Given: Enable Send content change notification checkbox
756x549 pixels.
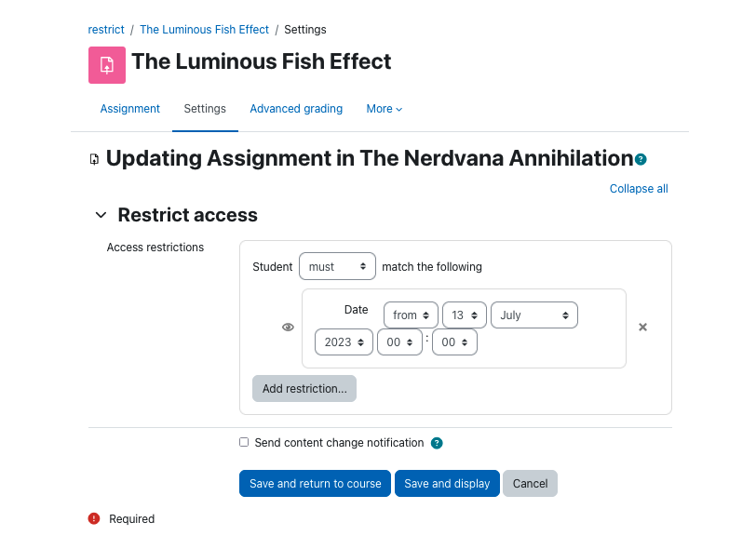Looking at the screenshot, I should [244, 442].
